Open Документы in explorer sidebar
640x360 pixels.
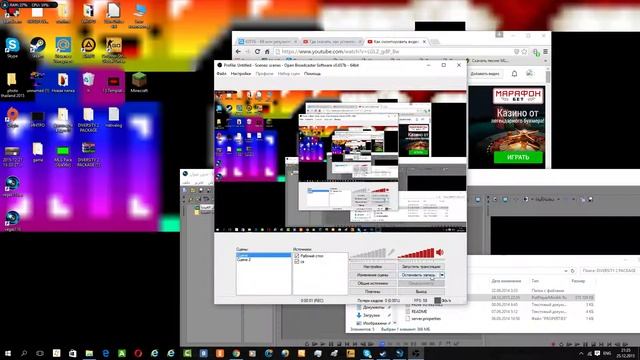click(x=373, y=307)
